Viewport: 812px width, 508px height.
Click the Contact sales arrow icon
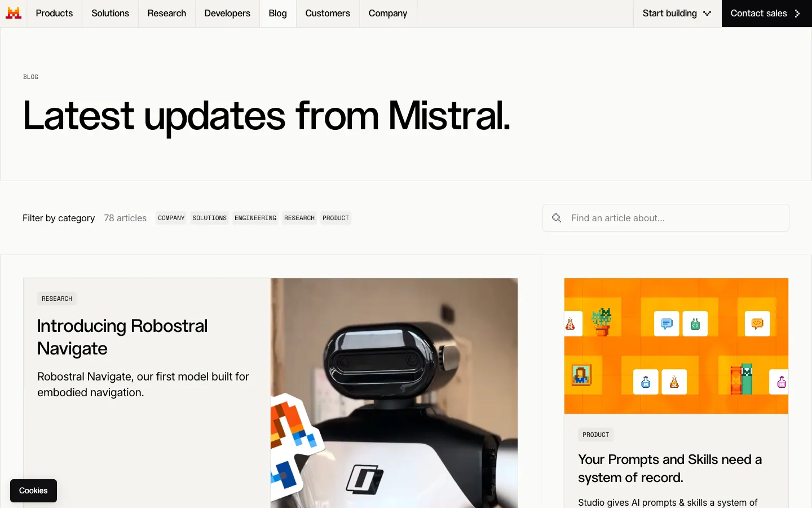pos(797,14)
